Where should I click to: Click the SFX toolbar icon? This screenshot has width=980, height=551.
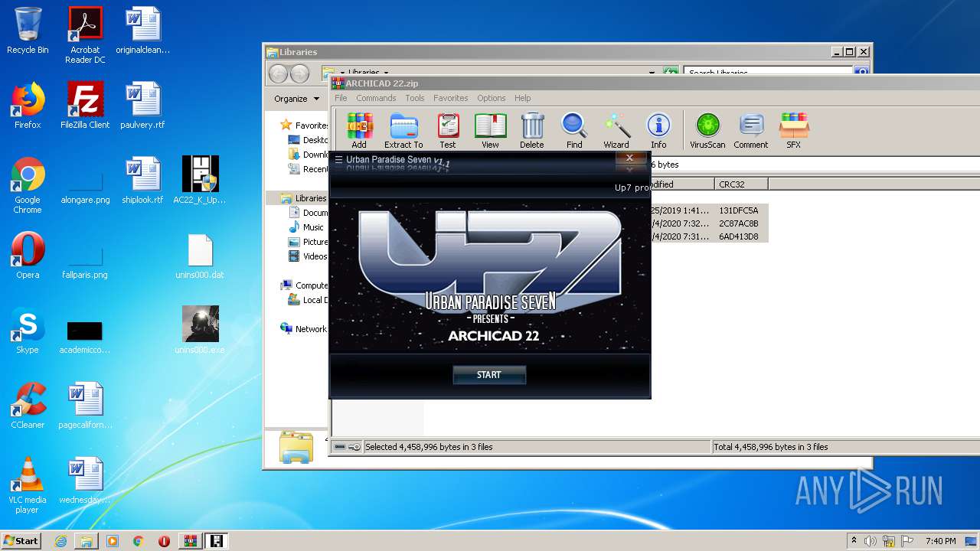tap(794, 130)
